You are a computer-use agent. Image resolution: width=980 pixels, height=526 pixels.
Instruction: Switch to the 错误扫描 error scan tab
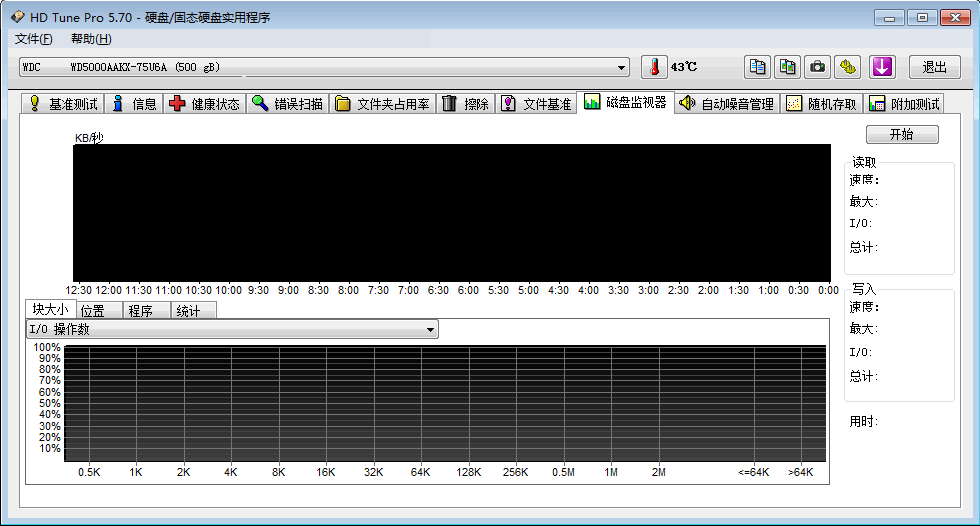point(288,104)
